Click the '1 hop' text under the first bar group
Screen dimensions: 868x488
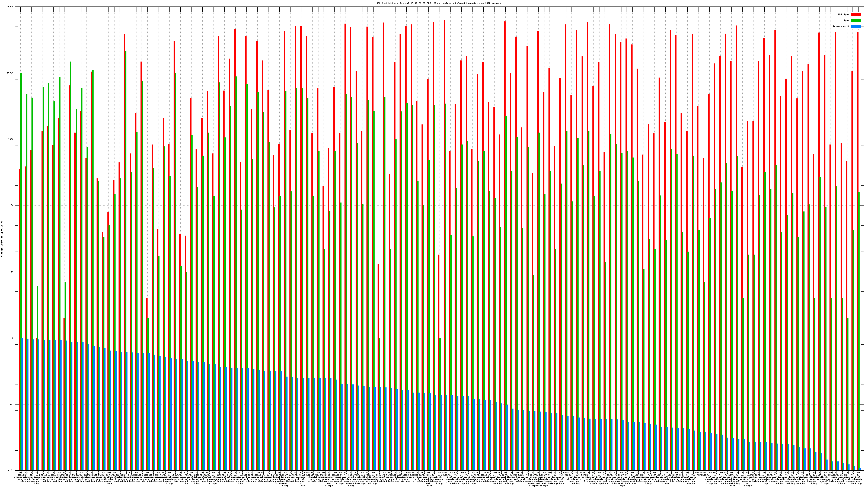[20, 481]
